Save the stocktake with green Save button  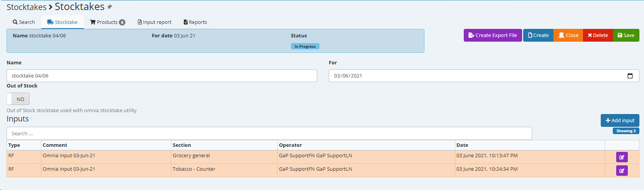coord(626,35)
